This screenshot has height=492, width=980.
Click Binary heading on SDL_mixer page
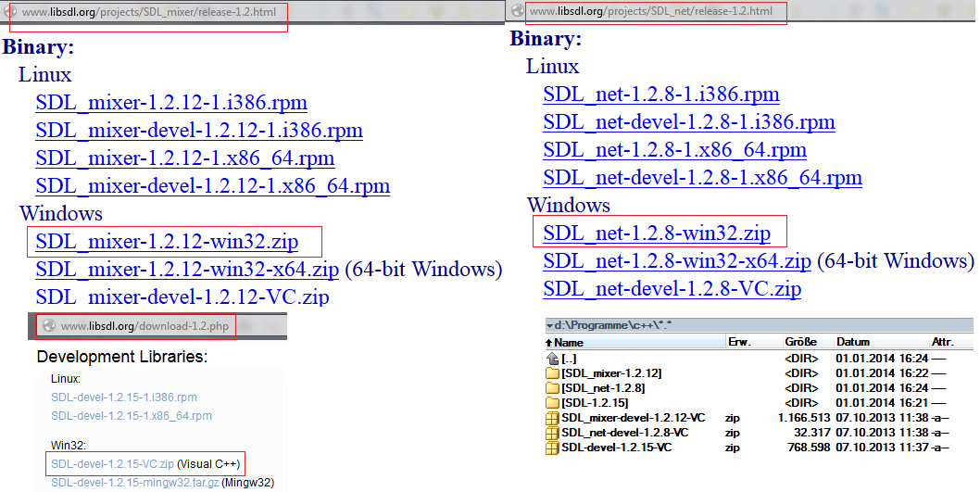coord(39,47)
